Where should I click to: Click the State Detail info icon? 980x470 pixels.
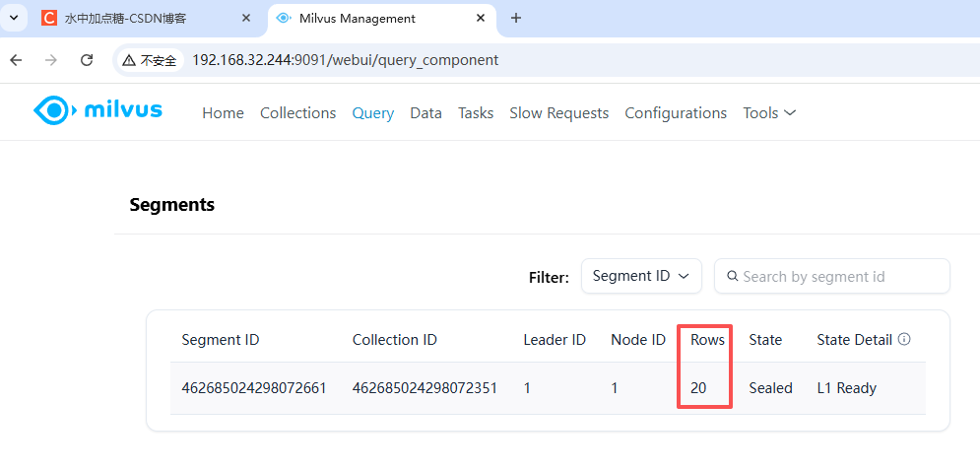[904, 339]
